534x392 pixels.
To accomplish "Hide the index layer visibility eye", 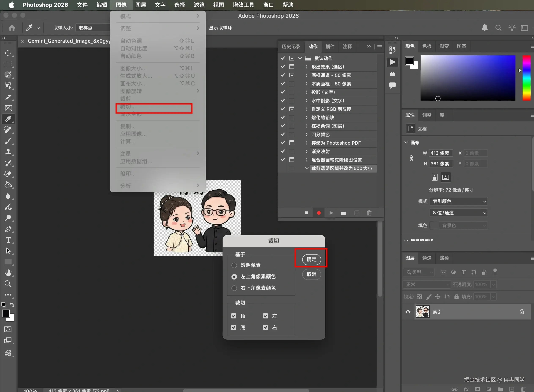I will tap(408, 312).
